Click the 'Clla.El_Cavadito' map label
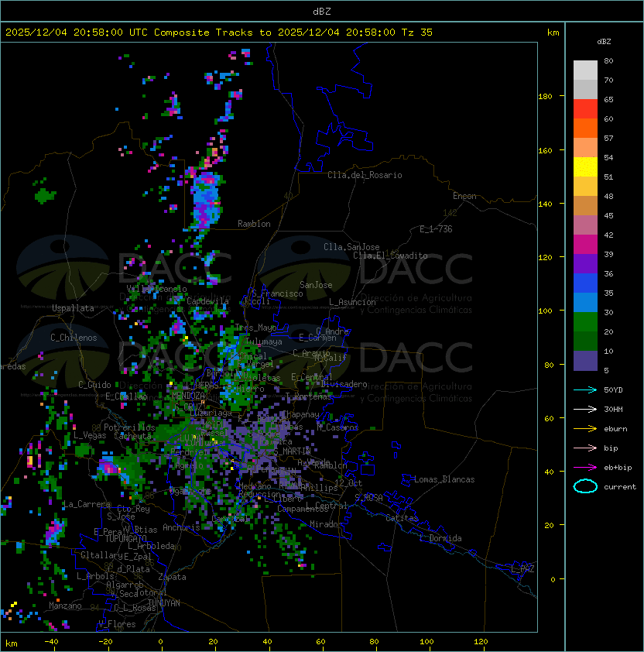This screenshot has width=644, height=652. click(390, 256)
